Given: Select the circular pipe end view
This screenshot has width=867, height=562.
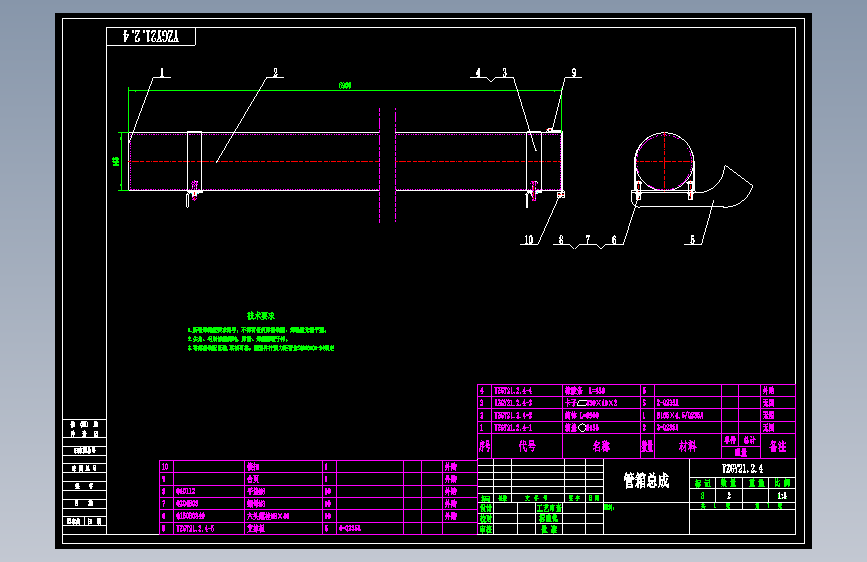Looking at the screenshot, I should (x=664, y=162).
